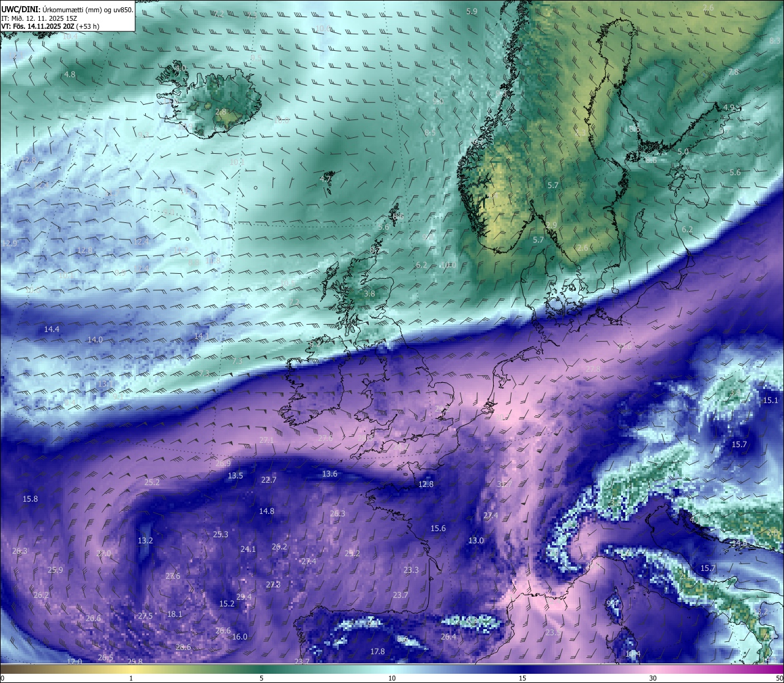784x683 pixels.
Task: Click the colorbar tick label '1'
Action: coord(131,678)
